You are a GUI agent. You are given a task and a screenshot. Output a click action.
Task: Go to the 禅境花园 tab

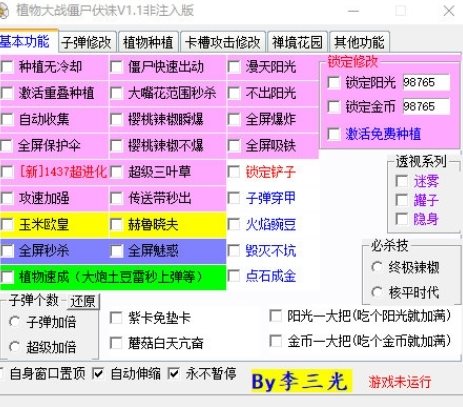click(x=297, y=42)
